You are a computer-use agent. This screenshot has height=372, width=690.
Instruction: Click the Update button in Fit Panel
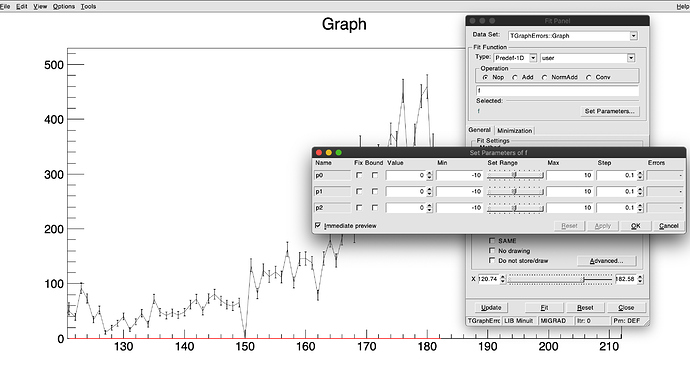point(491,308)
